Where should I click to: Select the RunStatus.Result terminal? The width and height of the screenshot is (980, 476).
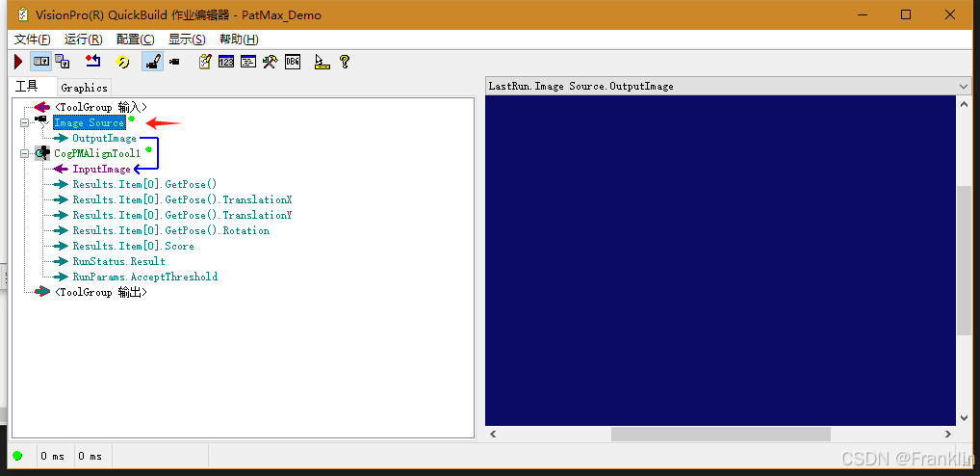click(118, 261)
